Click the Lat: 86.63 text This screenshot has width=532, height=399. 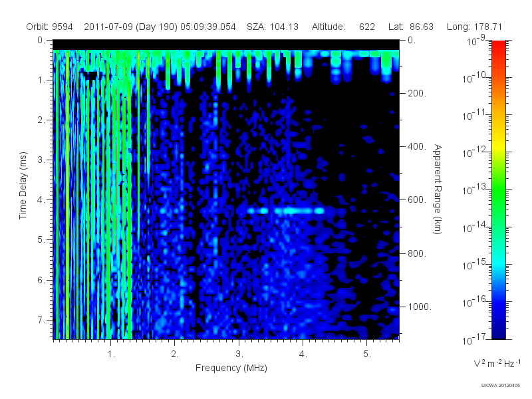(411, 27)
